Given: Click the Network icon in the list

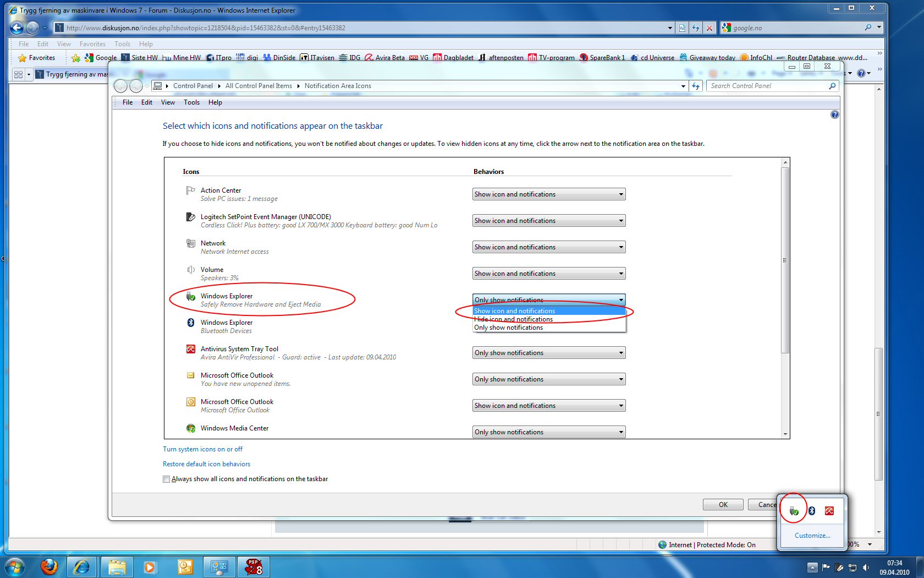Looking at the screenshot, I should pyautogui.click(x=190, y=243).
